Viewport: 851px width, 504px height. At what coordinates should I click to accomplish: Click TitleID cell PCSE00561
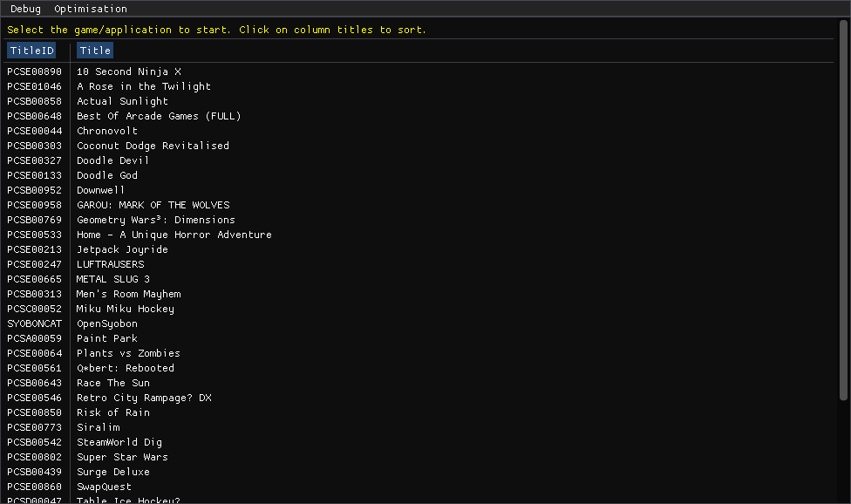35,368
